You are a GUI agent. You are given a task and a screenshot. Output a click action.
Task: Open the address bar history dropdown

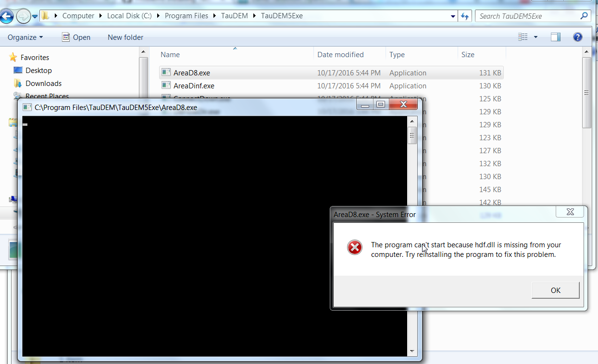[x=452, y=15]
